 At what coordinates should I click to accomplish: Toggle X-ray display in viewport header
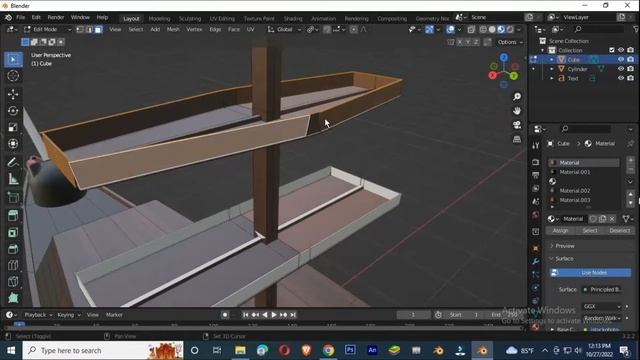coord(471,29)
